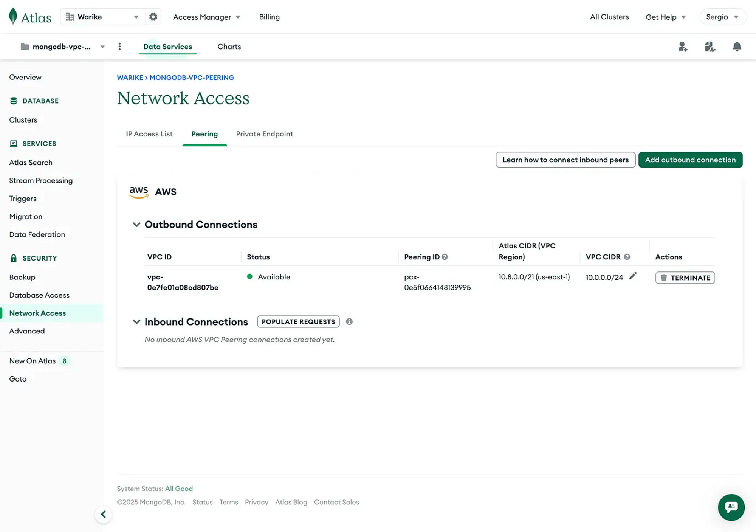
Task: Edit VPC CIDR with pencil icon
Action: point(633,276)
